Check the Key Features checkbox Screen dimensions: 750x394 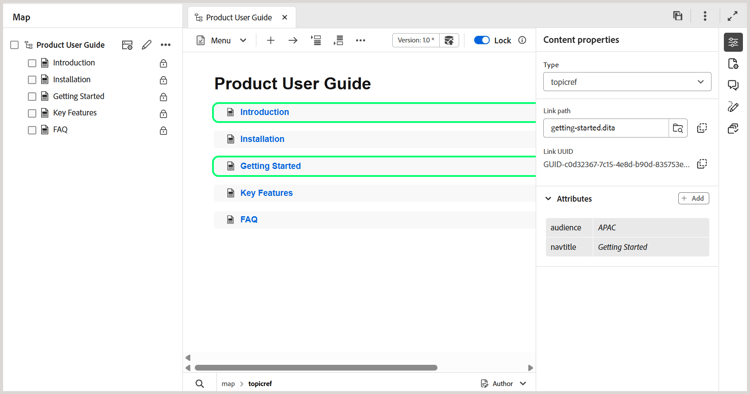pos(32,113)
